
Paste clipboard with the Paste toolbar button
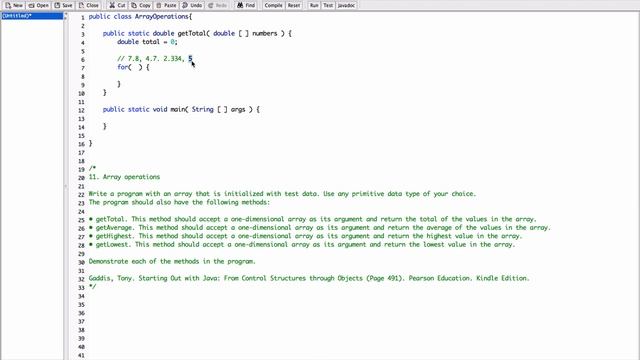coord(166,5)
